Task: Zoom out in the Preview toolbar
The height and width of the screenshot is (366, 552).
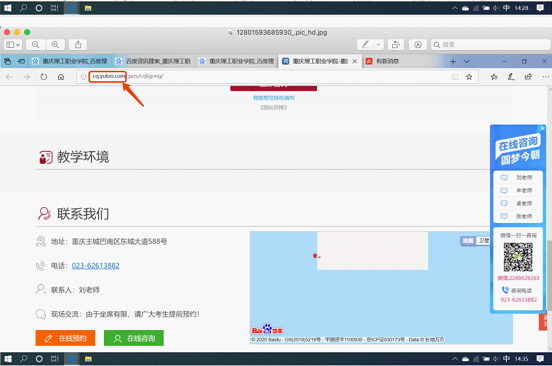Action: pyautogui.click(x=35, y=45)
